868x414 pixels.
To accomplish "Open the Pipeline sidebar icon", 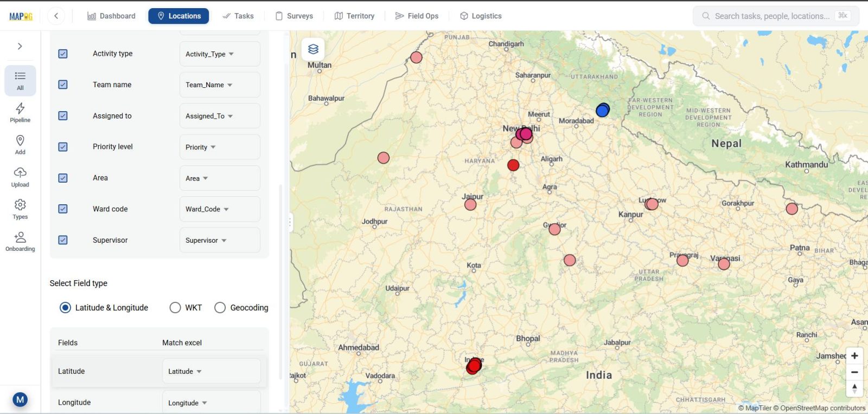I will coord(20,113).
